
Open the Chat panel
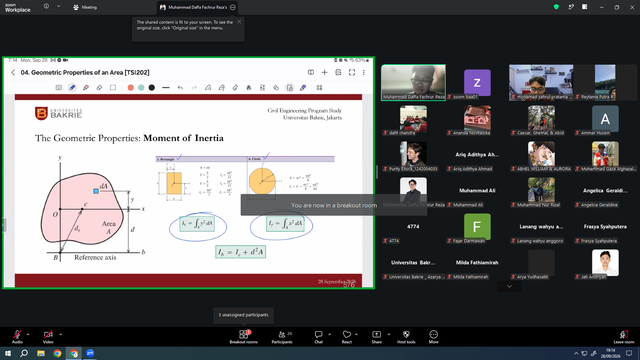(318, 336)
